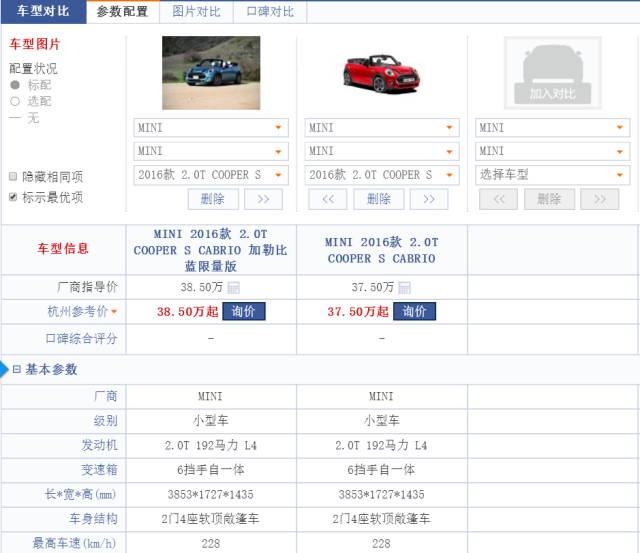The height and width of the screenshot is (553, 640).
Task: Click the 加入对比 placeholder car image
Action: click(553, 73)
